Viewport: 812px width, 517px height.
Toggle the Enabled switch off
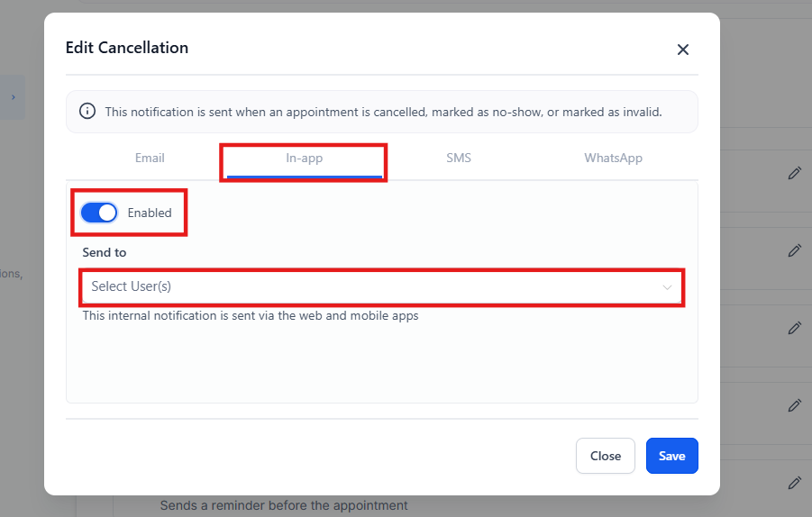(99, 213)
